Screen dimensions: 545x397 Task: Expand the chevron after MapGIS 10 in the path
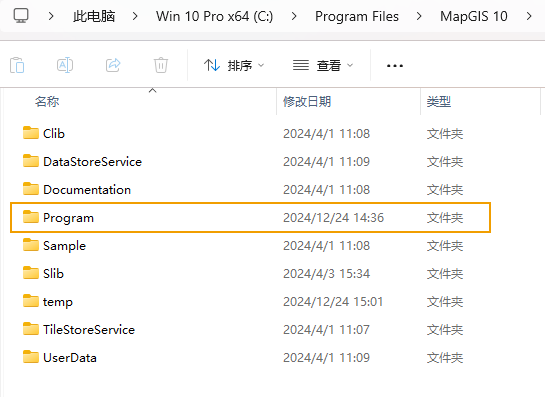pyautogui.click(x=529, y=16)
